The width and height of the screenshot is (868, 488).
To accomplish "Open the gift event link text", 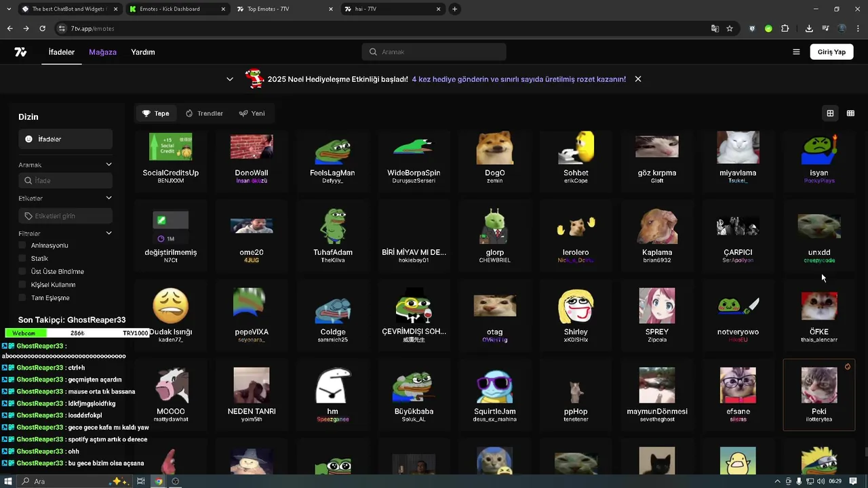I will pyautogui.click(x=519, y=79).
